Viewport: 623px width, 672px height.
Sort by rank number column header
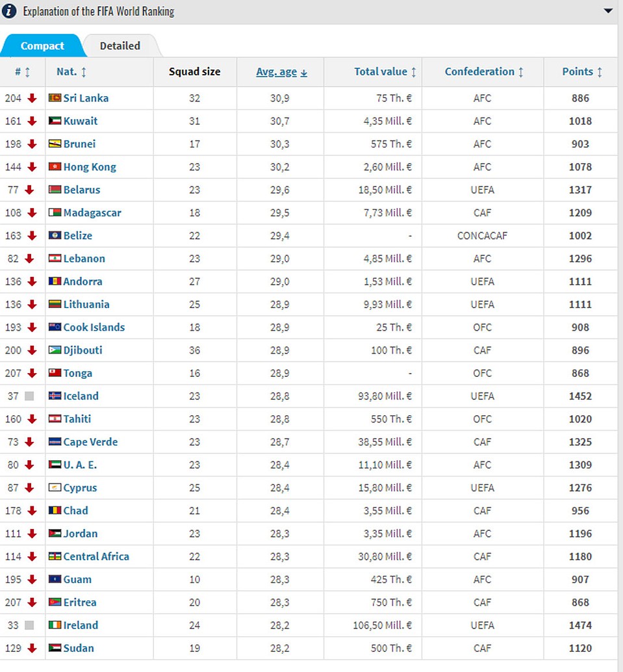(x=22, y=71)
